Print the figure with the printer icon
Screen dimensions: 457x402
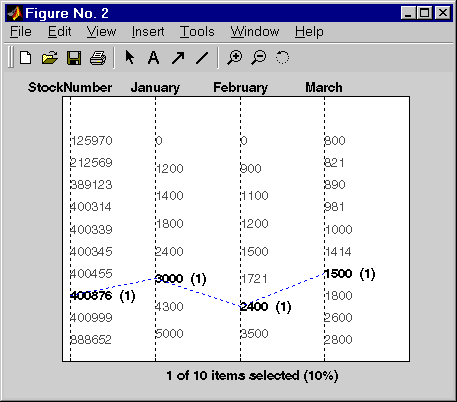tap(98, 58)
